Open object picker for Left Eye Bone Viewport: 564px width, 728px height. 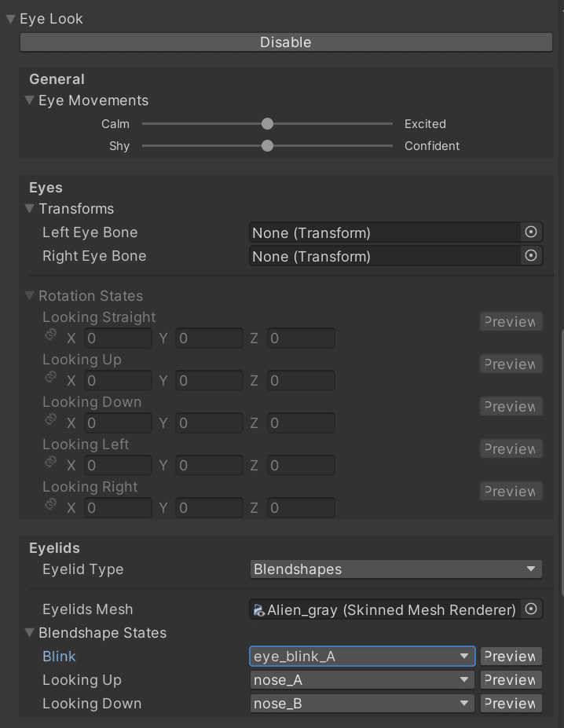531,232
